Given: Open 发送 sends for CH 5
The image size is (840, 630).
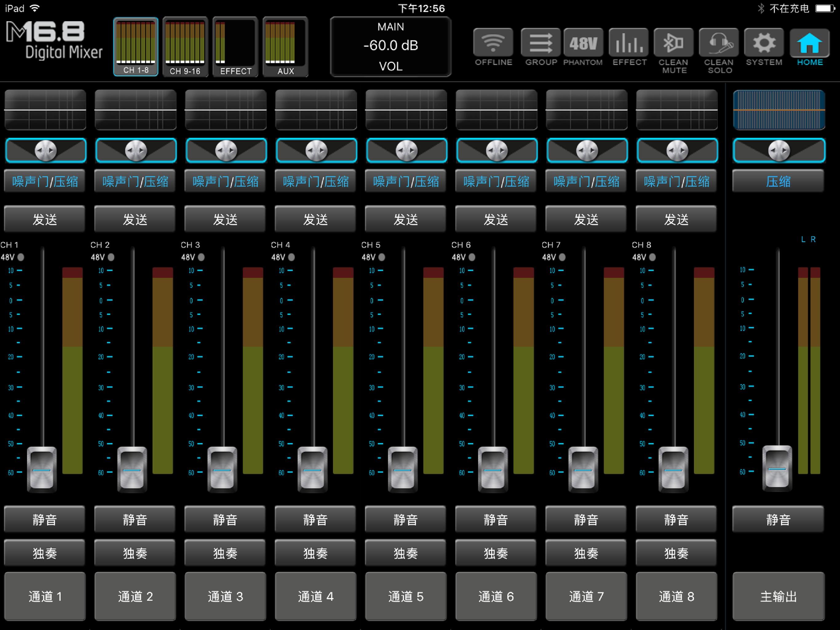Looking at the screenshot, I should pos(406,219).
